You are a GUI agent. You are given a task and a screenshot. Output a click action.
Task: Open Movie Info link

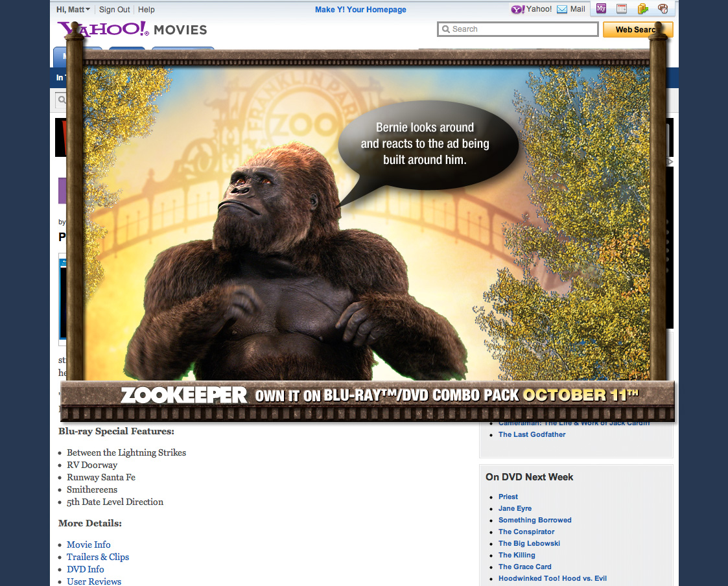(89, 545)
